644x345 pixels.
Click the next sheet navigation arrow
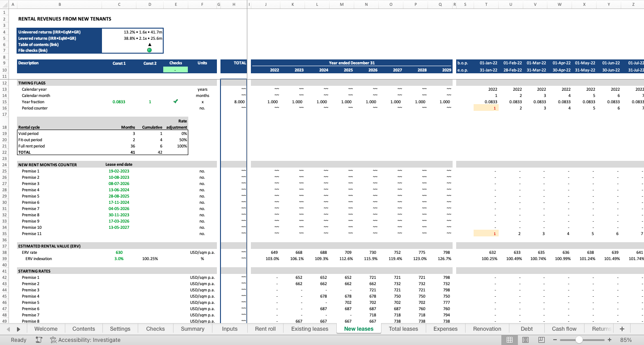[x=18, y=329]
